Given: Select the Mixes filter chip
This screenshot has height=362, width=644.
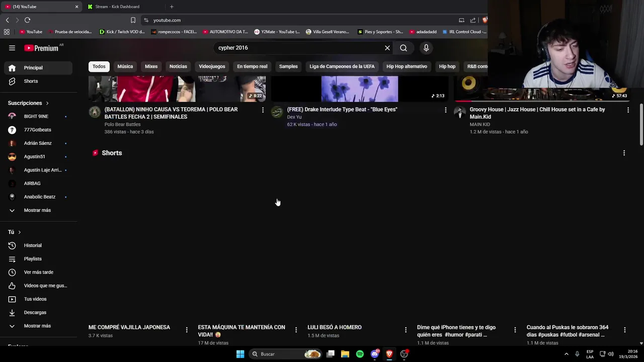Looking at the screenshot, I should [151, 66].
